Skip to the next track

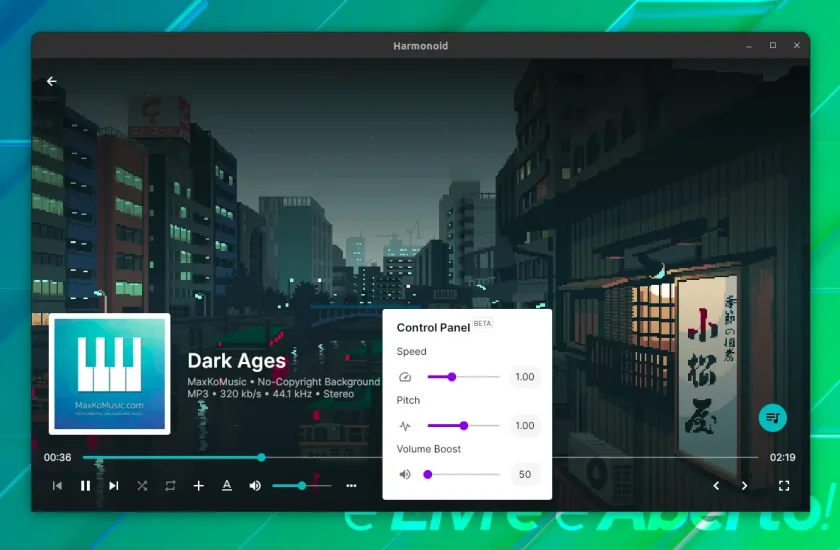pos(114,486)
